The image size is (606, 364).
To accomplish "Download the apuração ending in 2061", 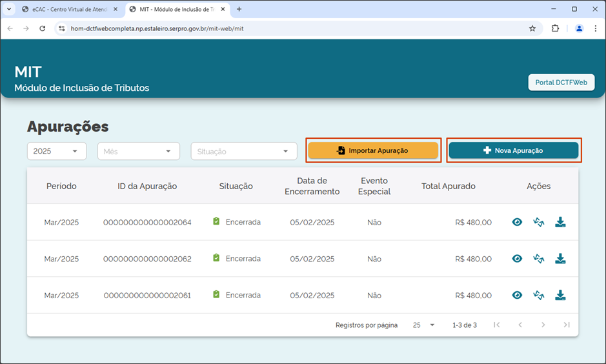I will click(x=560, y=295).
